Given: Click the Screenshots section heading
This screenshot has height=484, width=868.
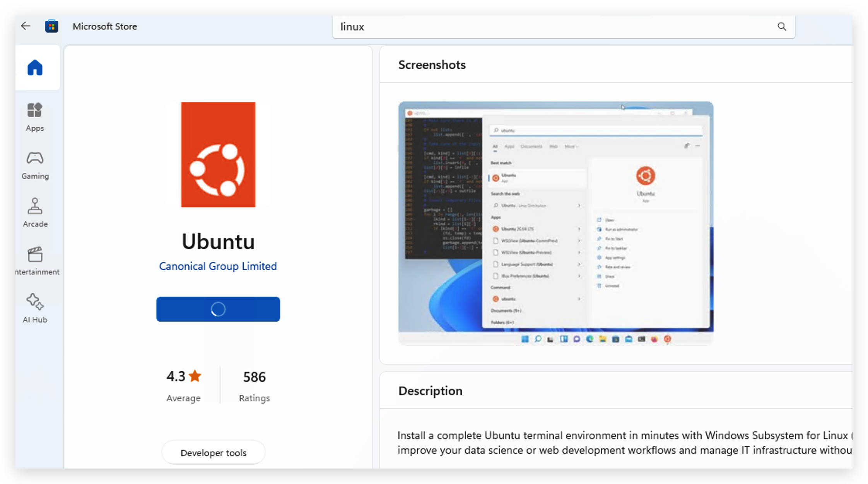Looking at the screenshot, I should point(432,65).
